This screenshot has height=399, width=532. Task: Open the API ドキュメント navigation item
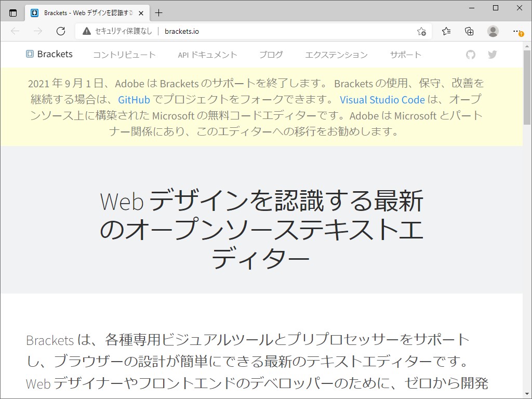207,54
